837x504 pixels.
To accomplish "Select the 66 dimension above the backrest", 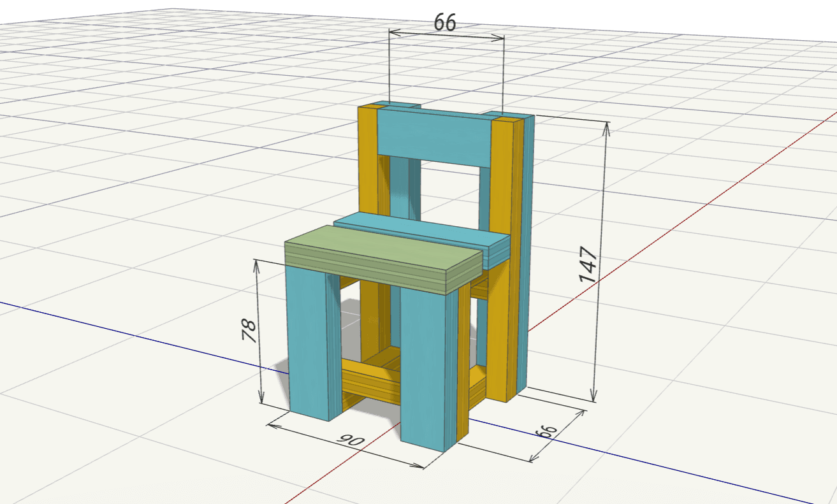I will (445, 23).
